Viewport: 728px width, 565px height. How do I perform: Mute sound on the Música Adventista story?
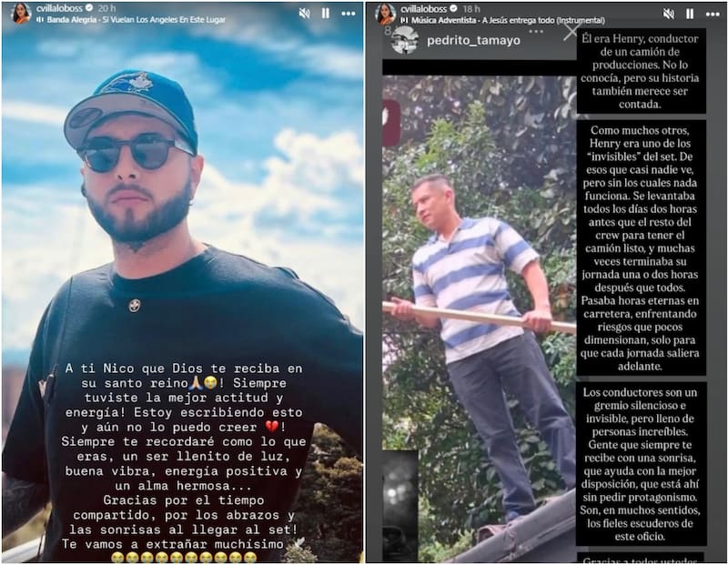coord(669,14)
